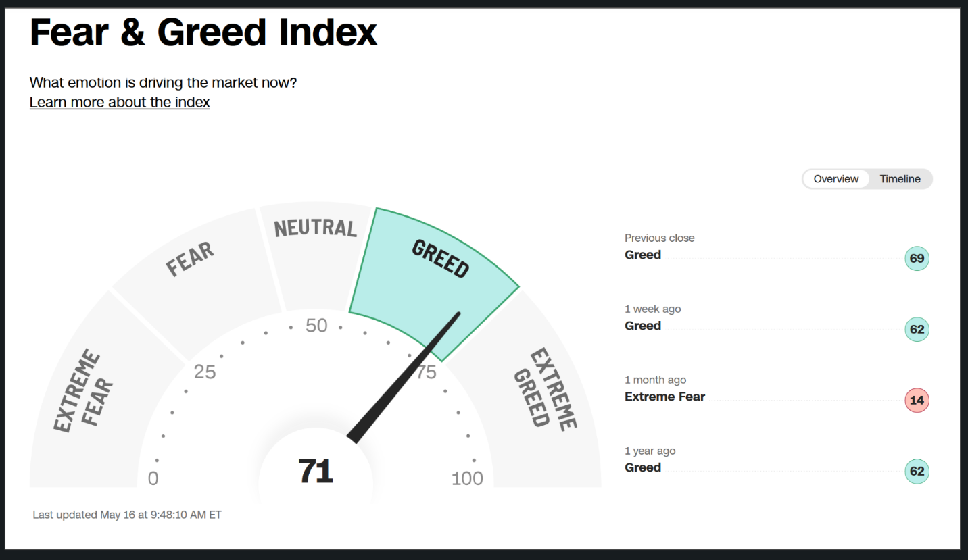The width and height of the screenshot is (968, 560).
Task: Open the Learn more about the index link
Action: click(x=120, y=102)
